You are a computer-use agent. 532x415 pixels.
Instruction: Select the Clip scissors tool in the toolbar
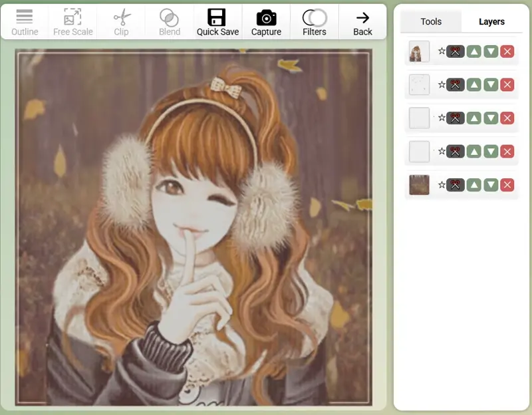(121, 17)
